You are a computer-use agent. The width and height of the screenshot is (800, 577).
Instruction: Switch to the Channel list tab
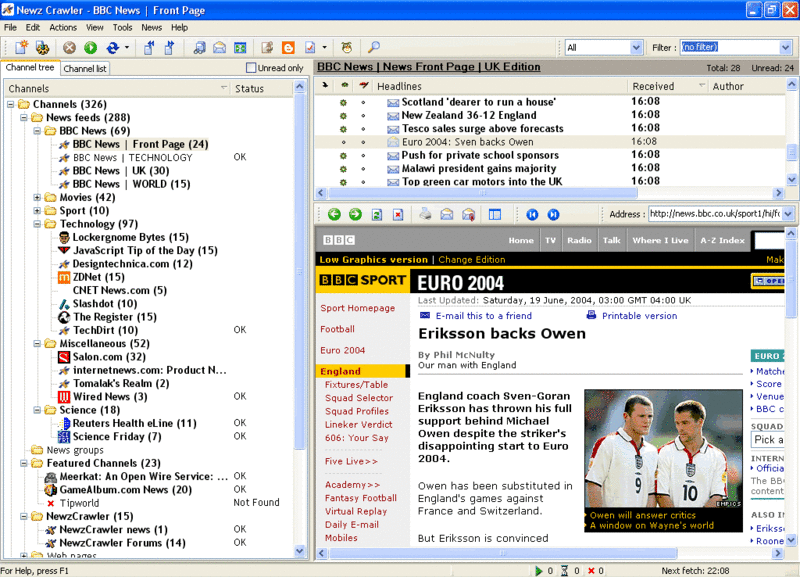[85, 68]
